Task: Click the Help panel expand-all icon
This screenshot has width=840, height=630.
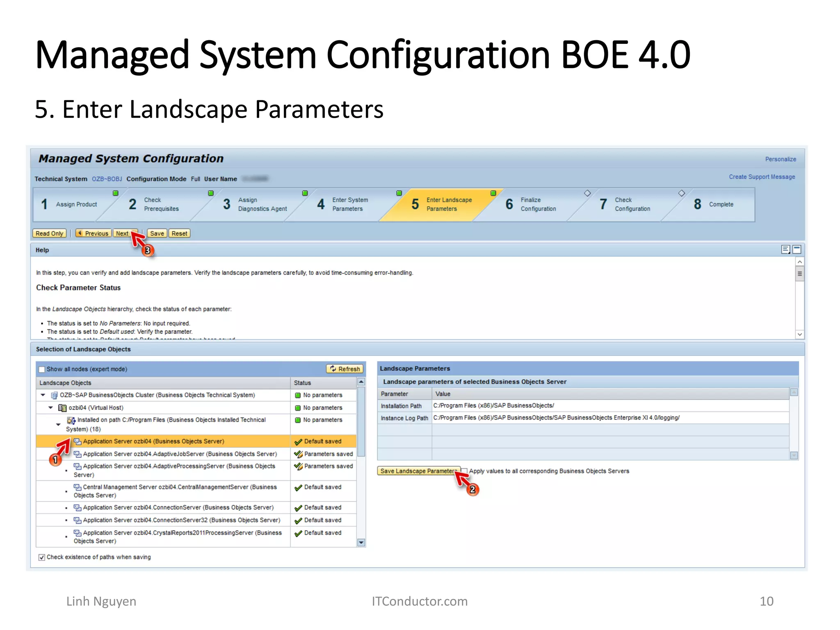Action: point(785,249)
